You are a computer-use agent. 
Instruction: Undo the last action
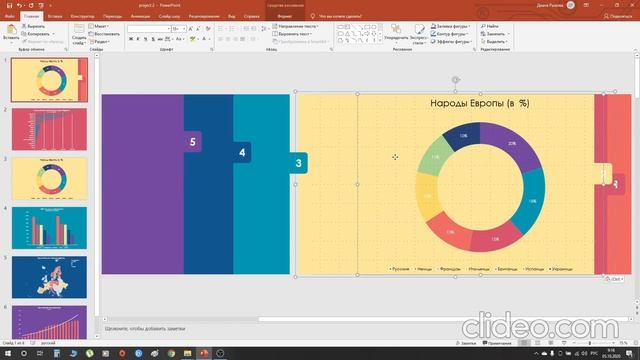tap(19, 5)
